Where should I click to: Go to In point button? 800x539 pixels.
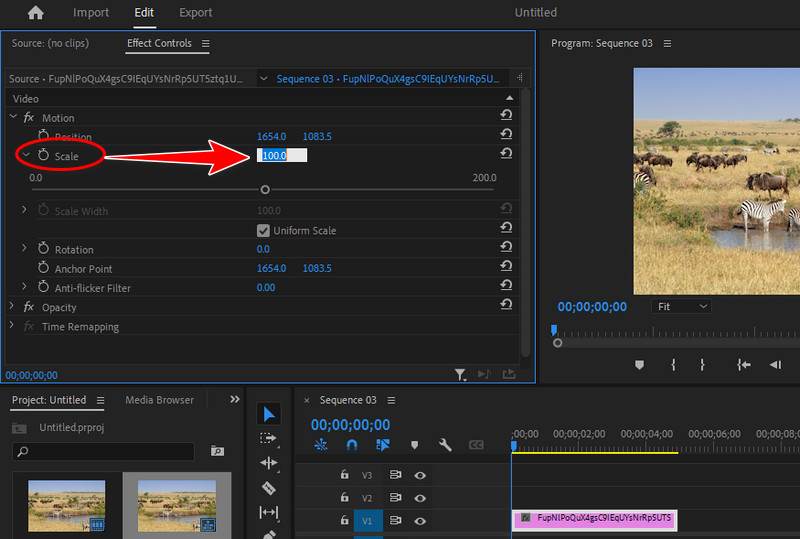[x=743, y=365]
